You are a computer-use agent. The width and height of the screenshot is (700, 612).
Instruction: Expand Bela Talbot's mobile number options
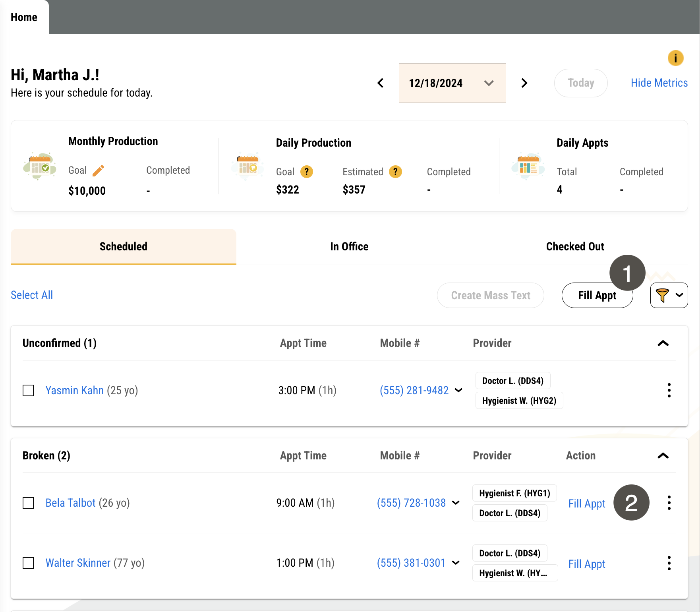pos(456,503)
